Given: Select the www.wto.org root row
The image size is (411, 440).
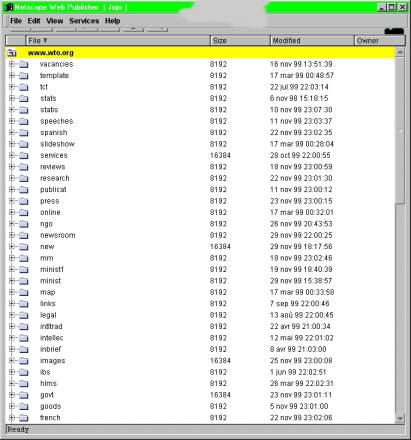Looking at the screenshot, I should 200,53.
